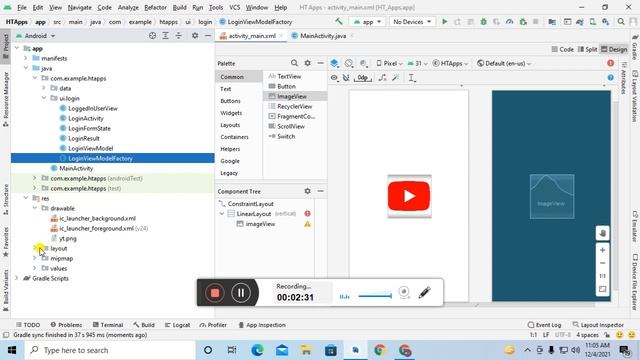This screenshot has height=360, width=640.
Task: Open Palette settings gear
Action: [x=307, y=63]
